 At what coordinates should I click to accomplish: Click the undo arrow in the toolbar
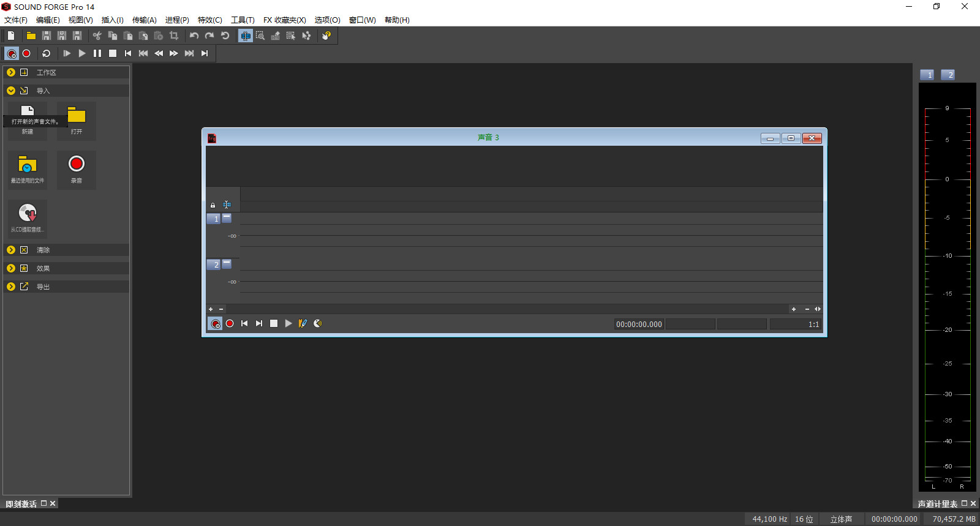(194, 36)
